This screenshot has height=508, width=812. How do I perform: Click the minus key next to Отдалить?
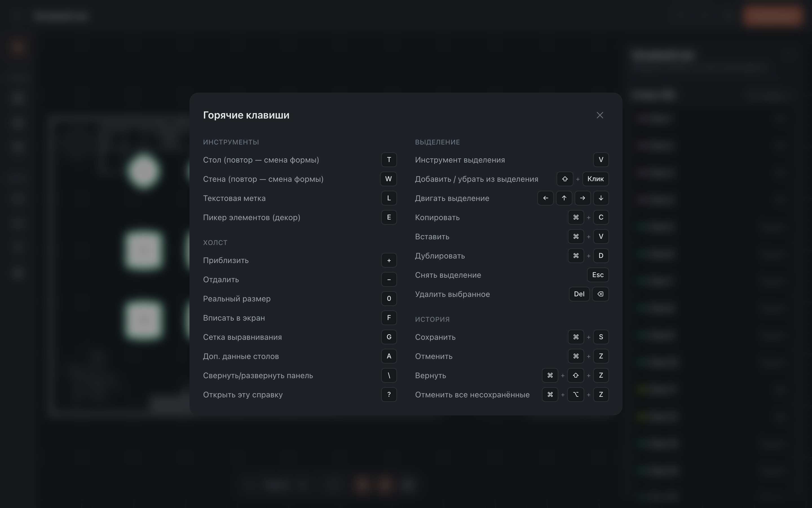[x=389, y=279]
